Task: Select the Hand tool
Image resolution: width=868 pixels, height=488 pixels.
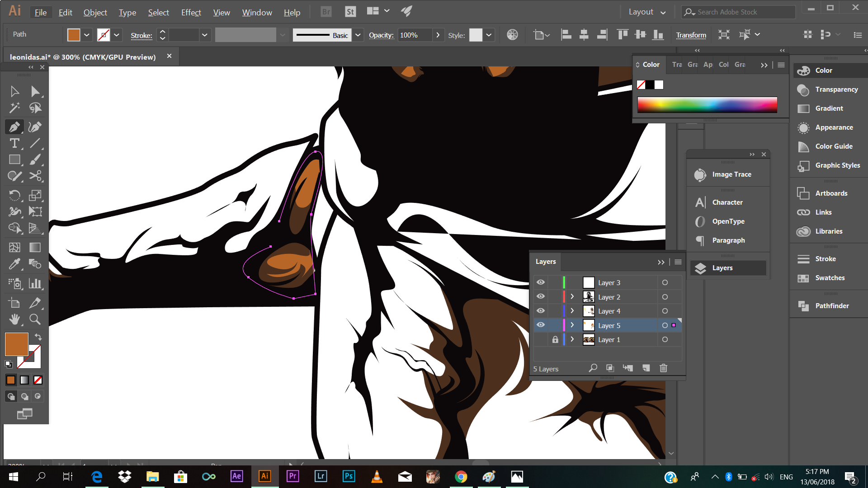Action: pos(14,319)
